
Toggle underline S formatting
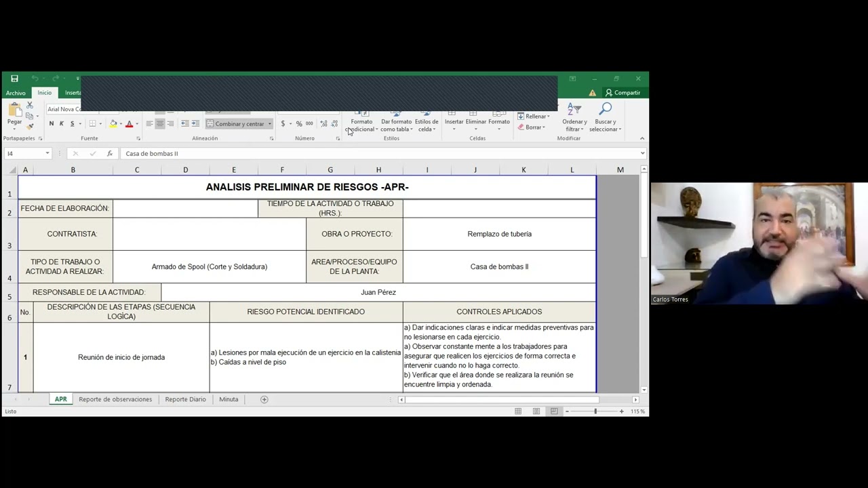[72, 123]
